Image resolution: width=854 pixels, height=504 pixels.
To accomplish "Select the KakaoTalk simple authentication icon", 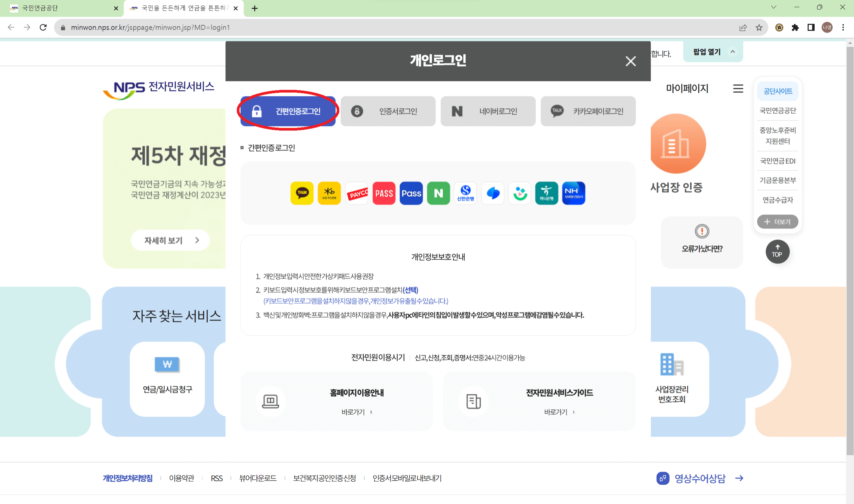I will (x=302, y=193).
